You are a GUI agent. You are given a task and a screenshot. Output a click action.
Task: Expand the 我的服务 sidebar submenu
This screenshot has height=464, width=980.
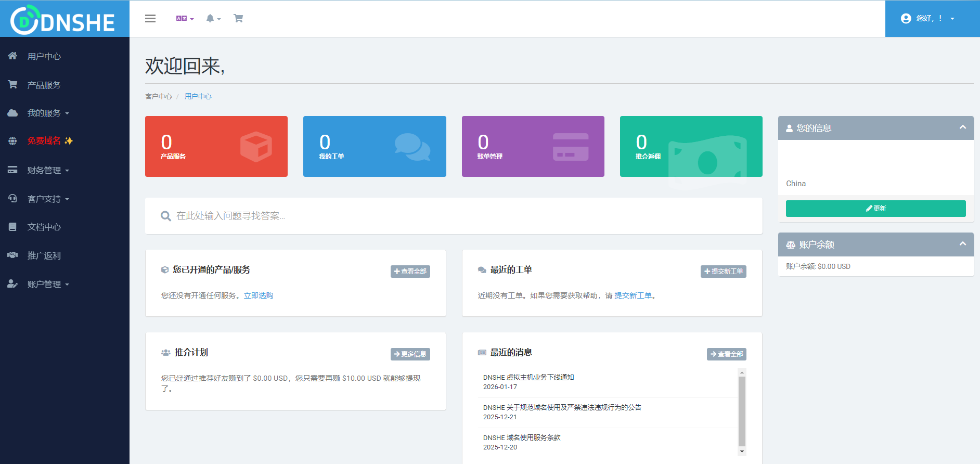pos(48,113)
